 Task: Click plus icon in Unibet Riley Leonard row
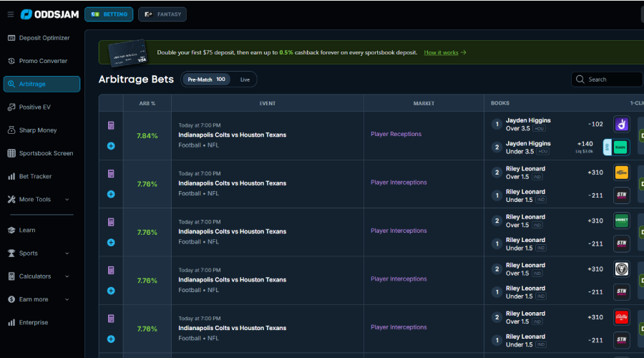[x=111, y=243]
